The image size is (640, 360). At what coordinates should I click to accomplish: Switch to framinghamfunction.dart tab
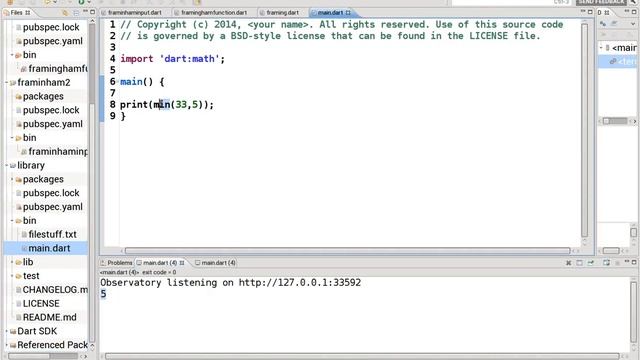(x=211, y=13)
